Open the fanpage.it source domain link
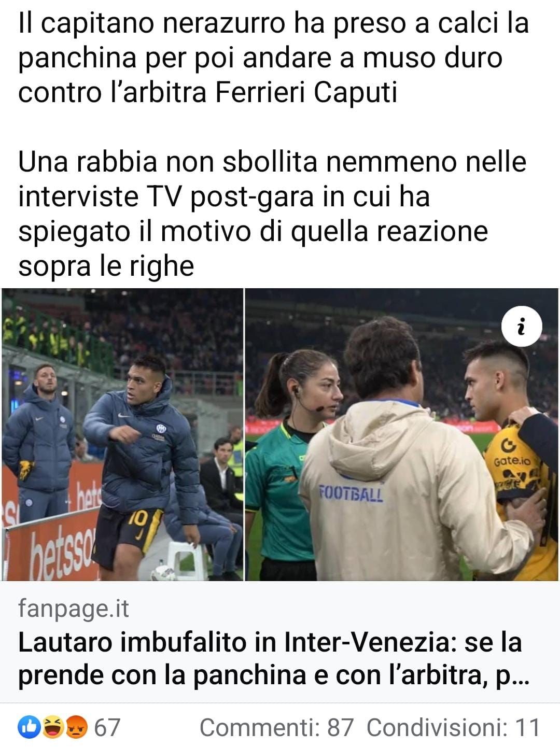This screenshot has width=560, height=748. 73,609
